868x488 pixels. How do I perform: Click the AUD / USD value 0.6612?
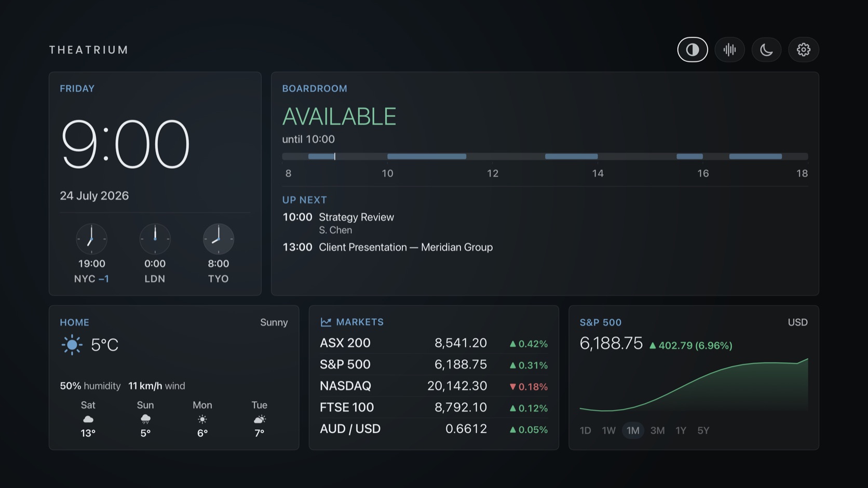466,429
